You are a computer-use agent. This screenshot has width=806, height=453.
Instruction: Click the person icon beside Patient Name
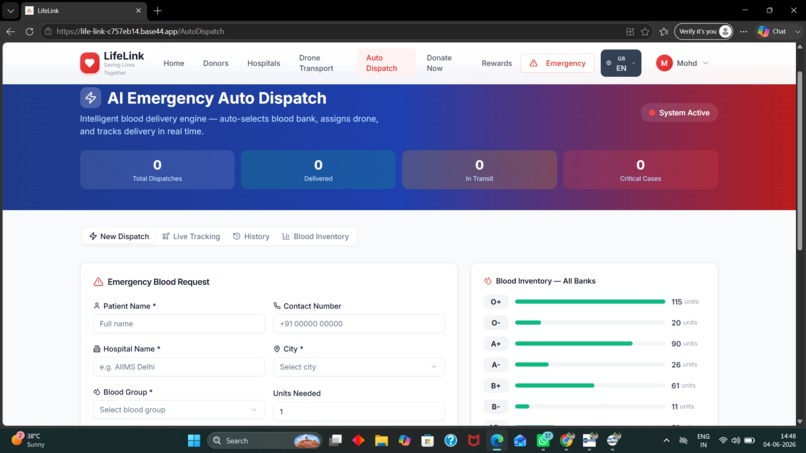[97, 305]
